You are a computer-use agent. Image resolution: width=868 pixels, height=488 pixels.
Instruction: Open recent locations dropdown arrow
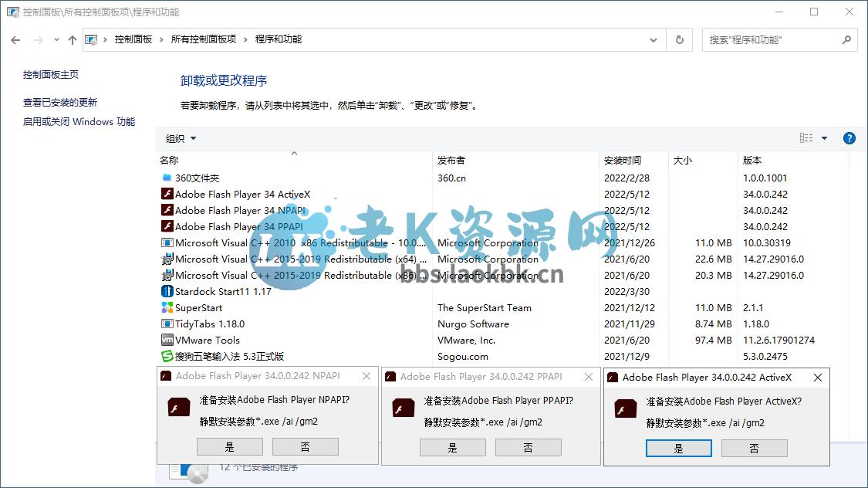click(56, 40)
